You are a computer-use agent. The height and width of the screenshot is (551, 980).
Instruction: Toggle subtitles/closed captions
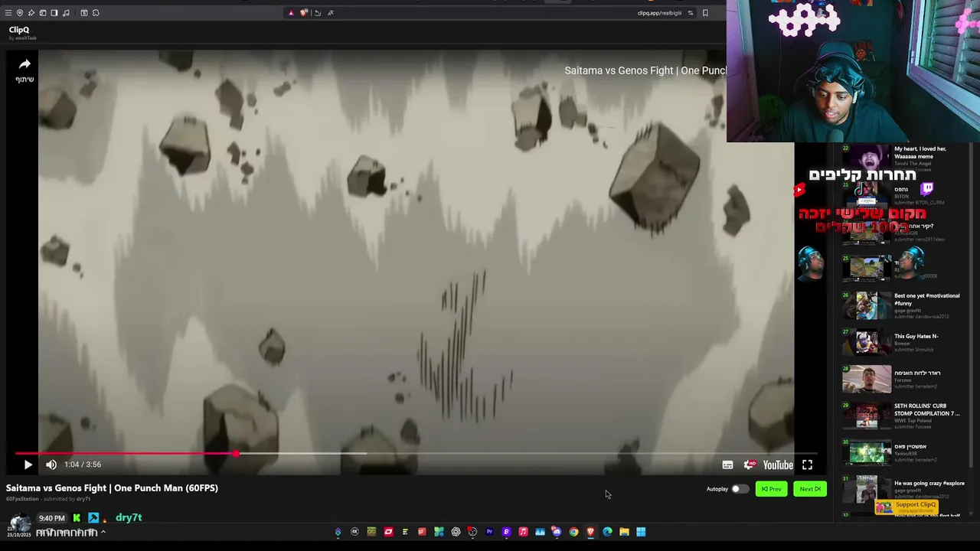coord(727,465)
